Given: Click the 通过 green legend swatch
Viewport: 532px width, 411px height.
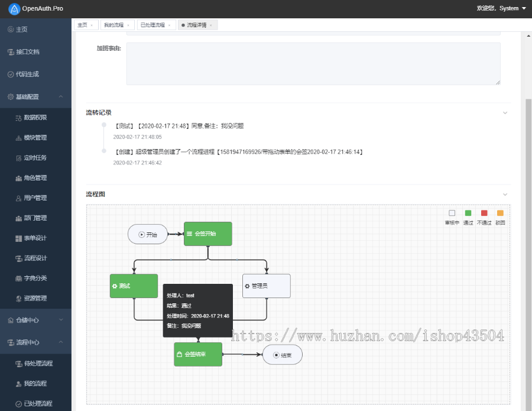Looking at the screenshot, I should [468, 213].
